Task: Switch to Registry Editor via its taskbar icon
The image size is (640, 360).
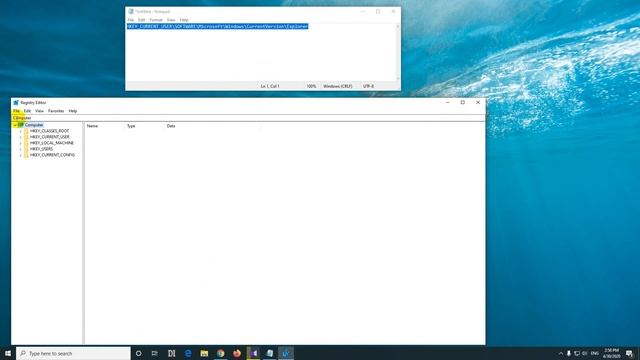Action: 286,353
